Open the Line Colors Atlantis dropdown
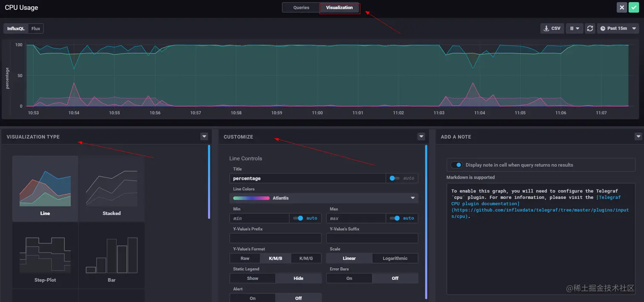This screenshot has height=302, width=644. pyautogui.click(x=324, y=198)
